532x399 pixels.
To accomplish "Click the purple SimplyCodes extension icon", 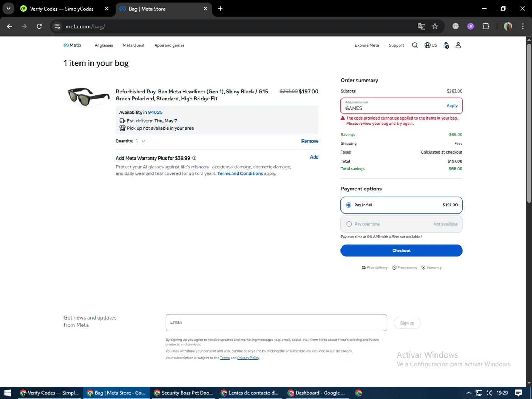I will (x=471, y=26).
